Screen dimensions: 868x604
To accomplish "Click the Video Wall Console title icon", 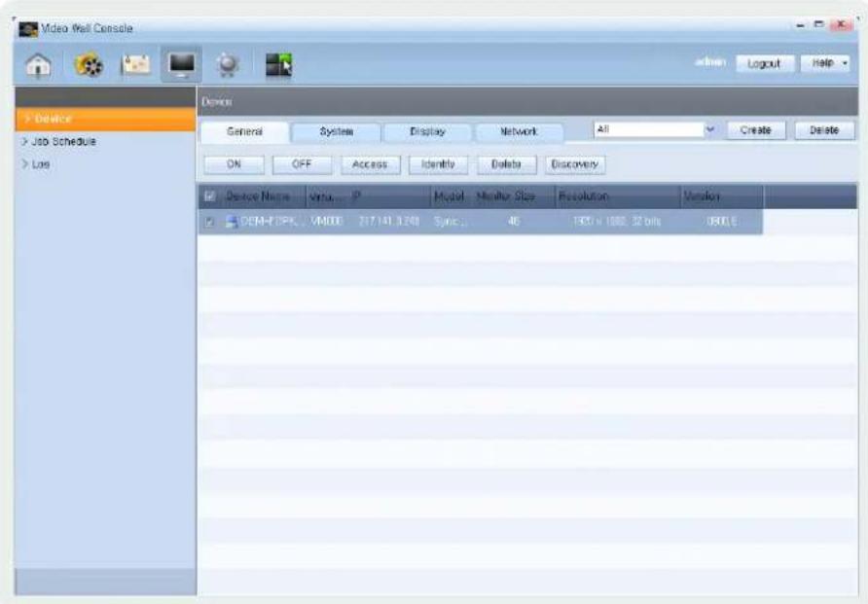I will coord(28,29).
